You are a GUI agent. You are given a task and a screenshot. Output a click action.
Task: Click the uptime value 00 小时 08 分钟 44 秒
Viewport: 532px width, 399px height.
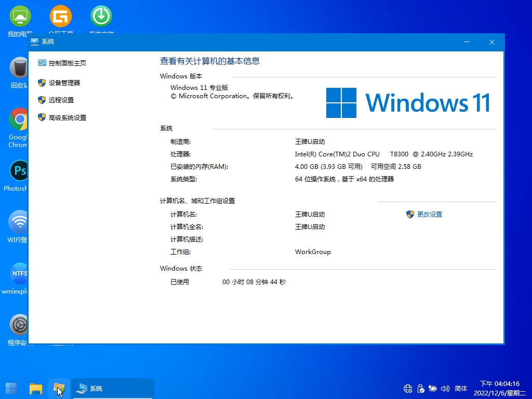click(x=254, y=282)
